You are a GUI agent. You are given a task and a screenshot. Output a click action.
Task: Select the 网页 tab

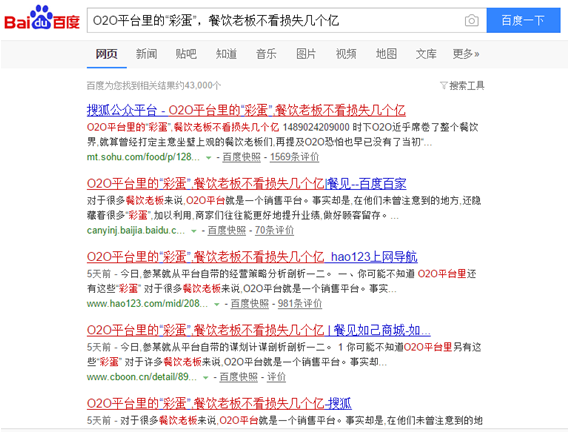pos(106,54)
